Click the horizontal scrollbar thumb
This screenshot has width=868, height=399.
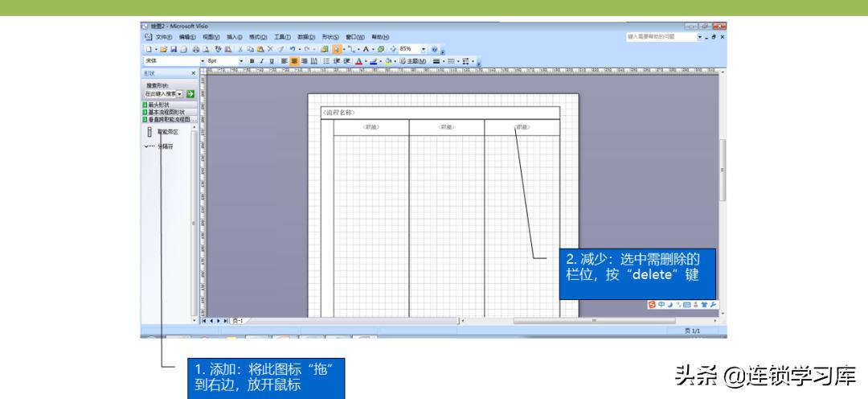click(594, 321)
